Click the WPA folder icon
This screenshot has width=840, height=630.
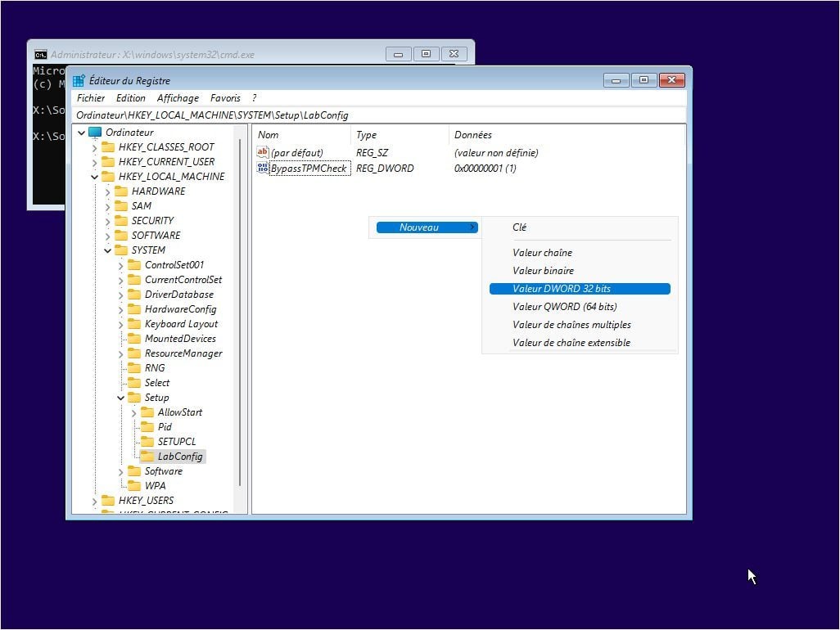[134, 485]
